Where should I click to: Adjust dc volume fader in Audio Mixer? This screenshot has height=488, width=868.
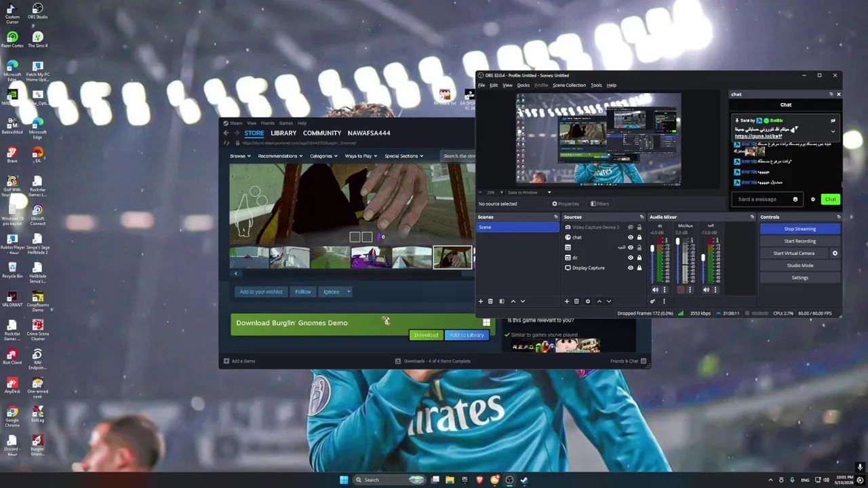pyautogui.click(x=652, y=249)
